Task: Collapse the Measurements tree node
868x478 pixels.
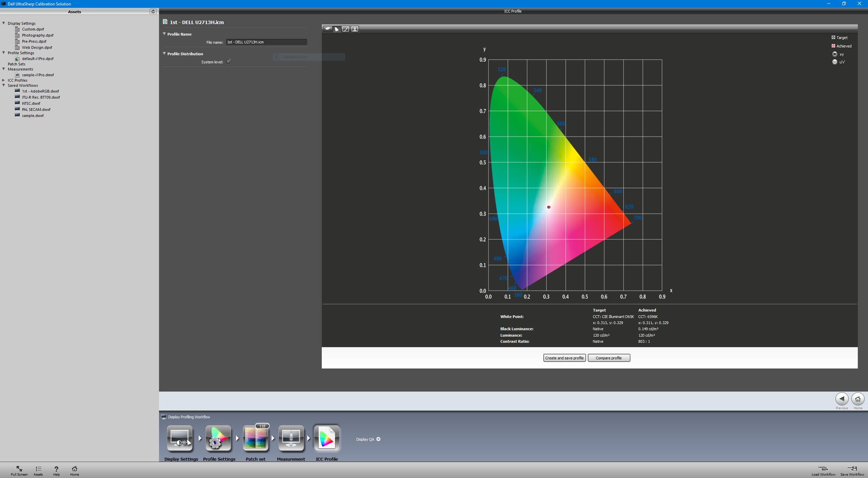Action: point(4,69)
